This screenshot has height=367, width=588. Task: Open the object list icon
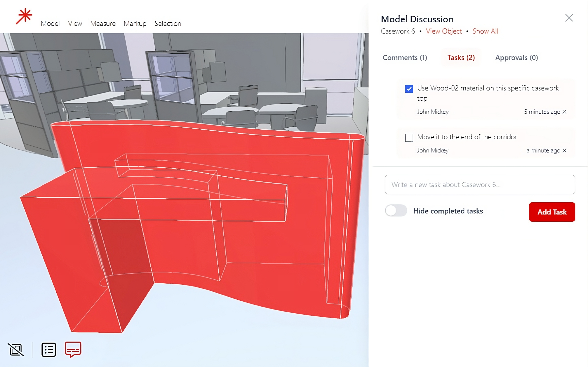pyautogui.click(x=48, y=350)
